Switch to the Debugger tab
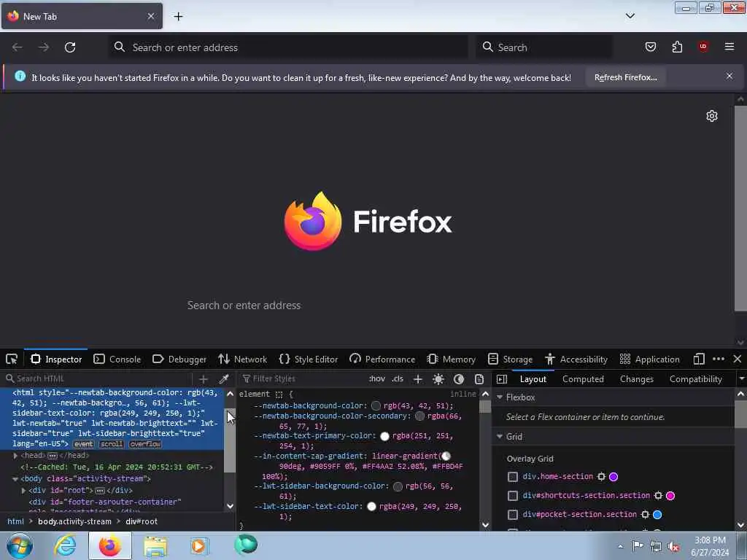The width and height of the screenshot is (747, 560). tap(179, 359)
